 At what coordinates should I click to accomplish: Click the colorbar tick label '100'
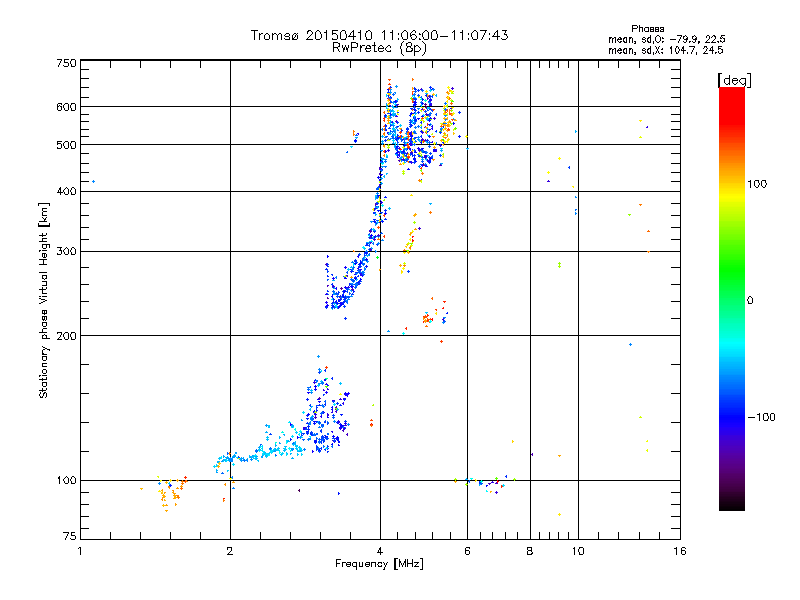[x=757, y=184]
